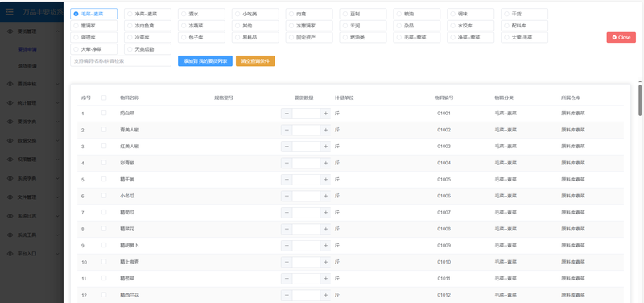The width and height of the screenshot is (644, 303).
Task: Click plus button in 精胡萝卜 row
Action: pyautogui.click(x=325, y=246)
